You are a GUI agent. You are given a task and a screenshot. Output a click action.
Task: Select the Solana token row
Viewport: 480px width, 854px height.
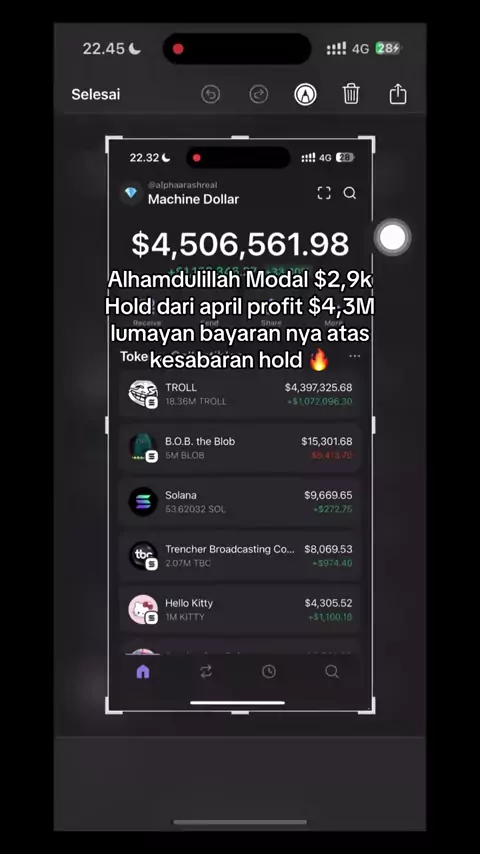tap(240, 502)
